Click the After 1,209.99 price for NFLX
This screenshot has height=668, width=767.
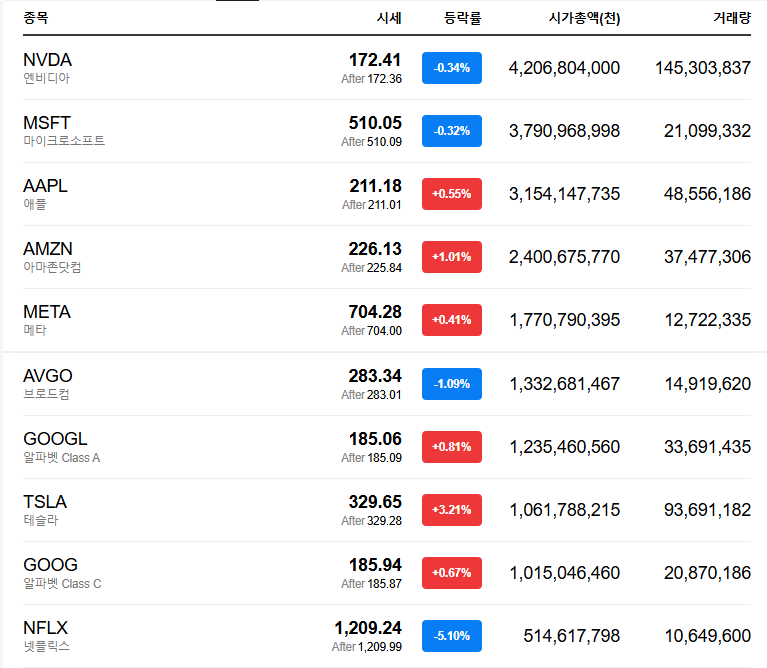click(x=367, y=647)
